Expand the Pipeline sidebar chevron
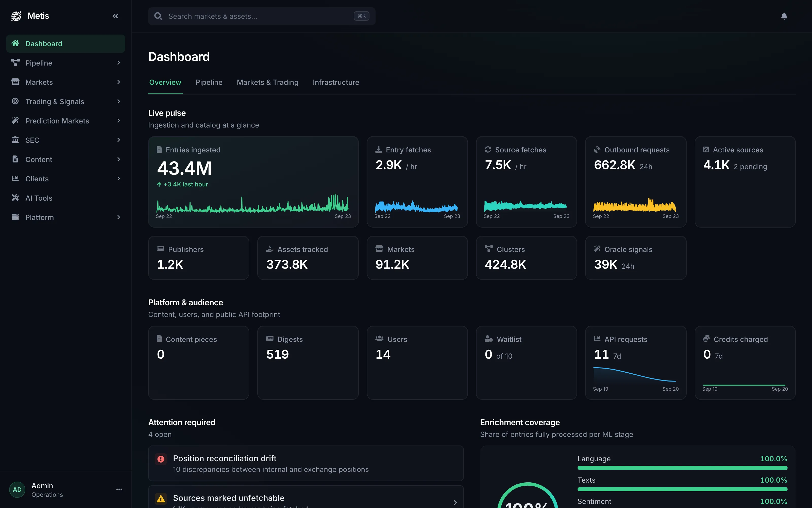Viewport: 812px width, 508px height. click(x=119, y=63)
